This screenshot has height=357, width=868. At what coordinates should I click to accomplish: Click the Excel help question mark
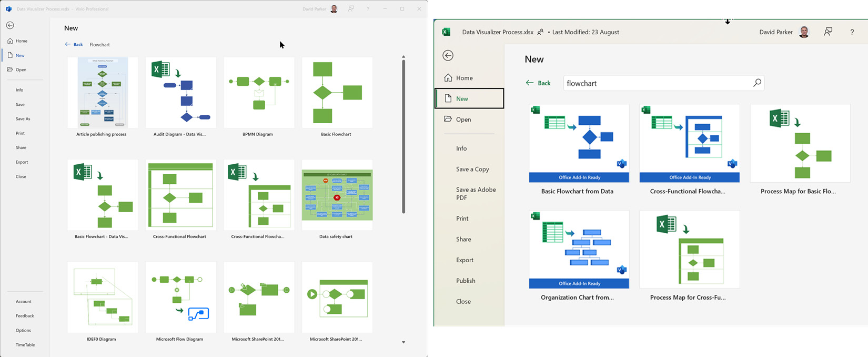tap(852, 32)
